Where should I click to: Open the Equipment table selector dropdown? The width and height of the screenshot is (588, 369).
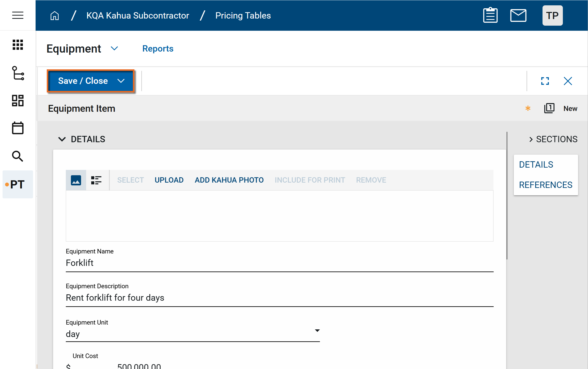[114, 49]
